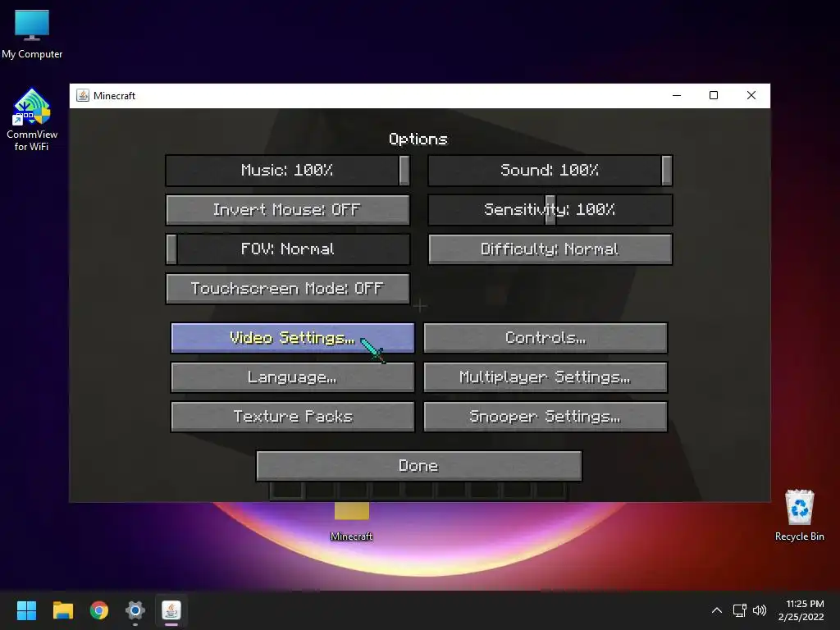This screenshot has width=840, height=630.
Task: Open the Controls settings
Action: (x=546, y=338)
